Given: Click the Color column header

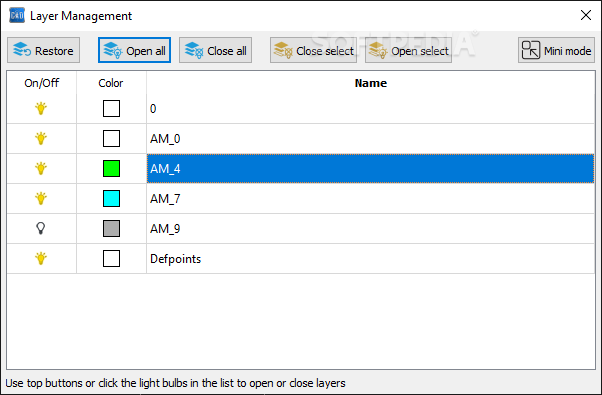Looking at the screenshot, I should (111, 83).
